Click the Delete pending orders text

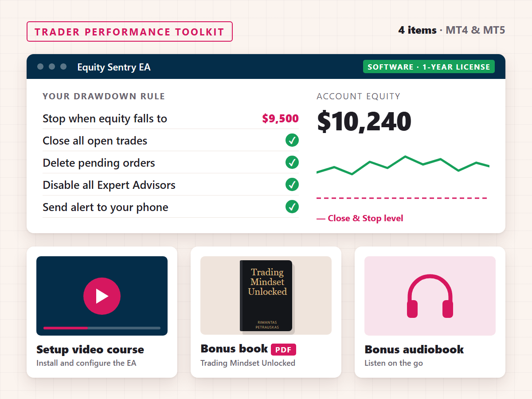[99, 163]
